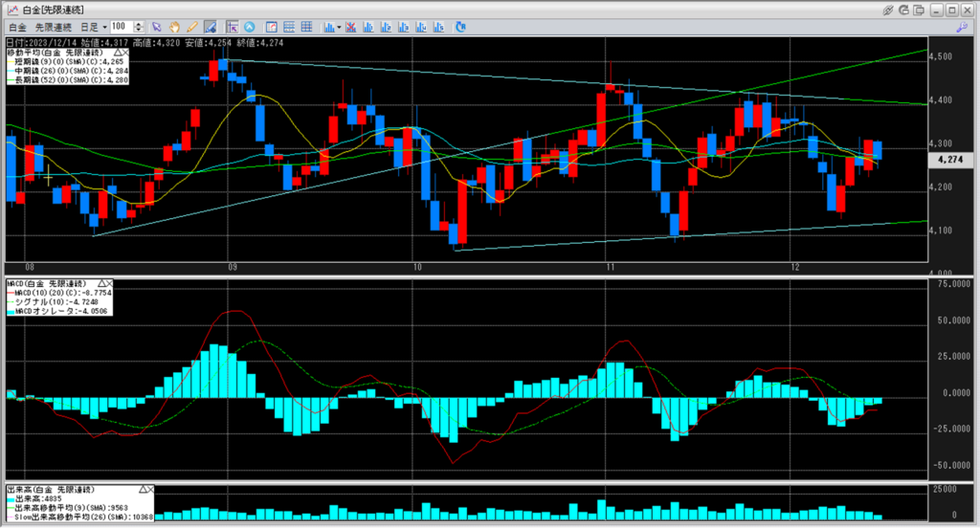This screenshot has width=980, height=528.
Task: Click the 白金 symbol button
Action: [x=17, y=28]
